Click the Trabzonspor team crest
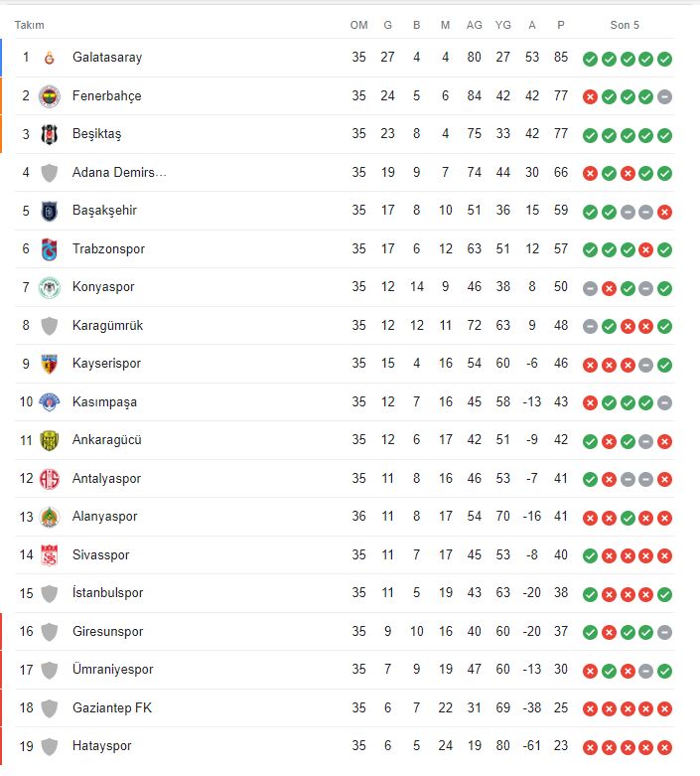The width and height of the screenshot is (700, 776). click(x=49, y=249)
